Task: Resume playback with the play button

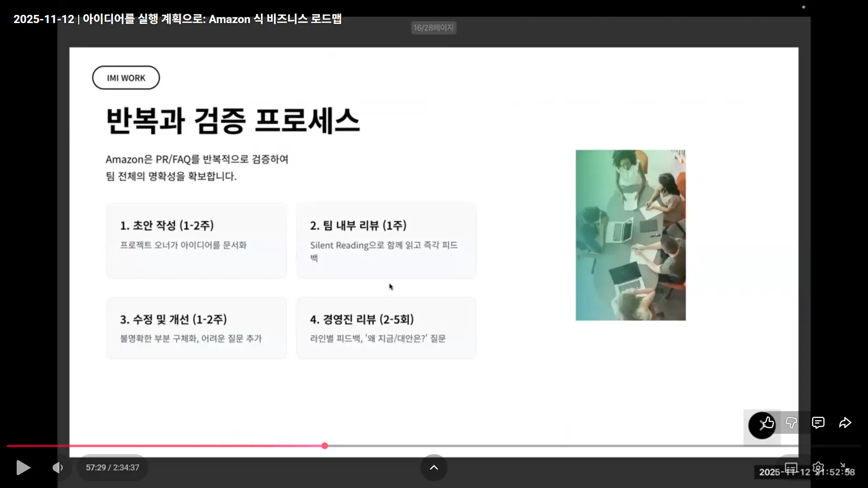Action: click(x=23, y=468)
